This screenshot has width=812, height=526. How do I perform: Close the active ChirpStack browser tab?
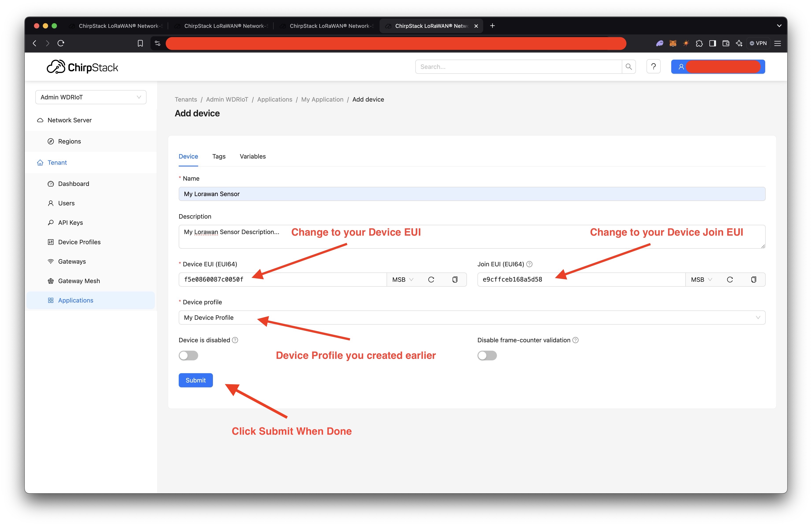pyautogui.click(x=476, y=26)
